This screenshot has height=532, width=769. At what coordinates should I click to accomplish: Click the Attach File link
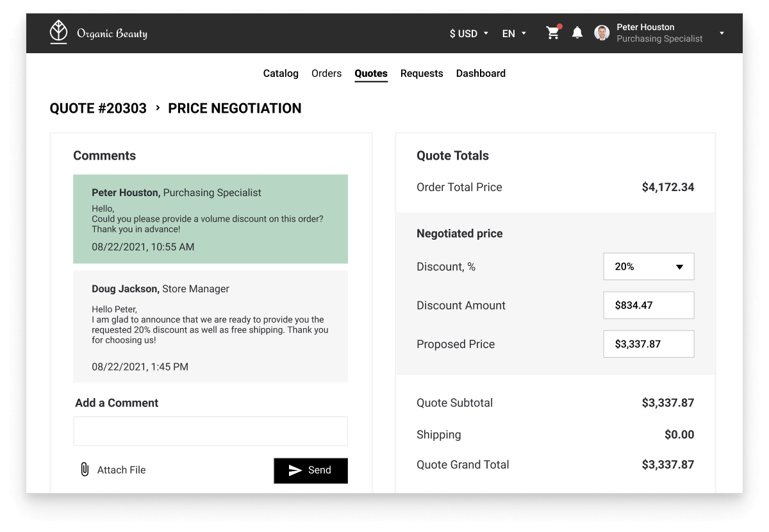tap(121, 470)
